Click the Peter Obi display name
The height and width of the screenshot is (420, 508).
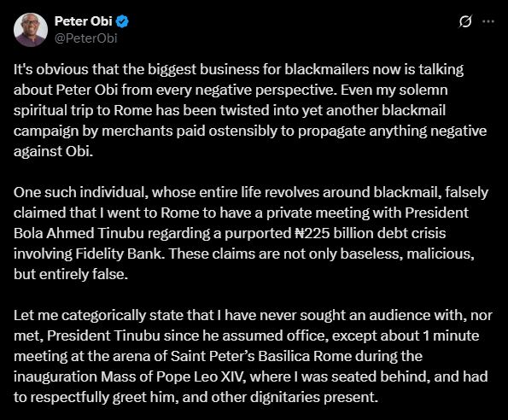click(84, 21)
